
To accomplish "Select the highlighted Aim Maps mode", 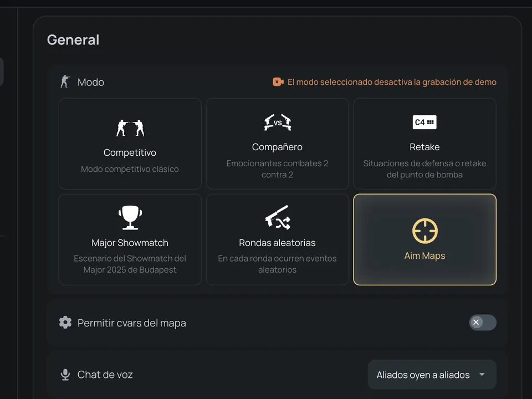I will pos(425,239).
